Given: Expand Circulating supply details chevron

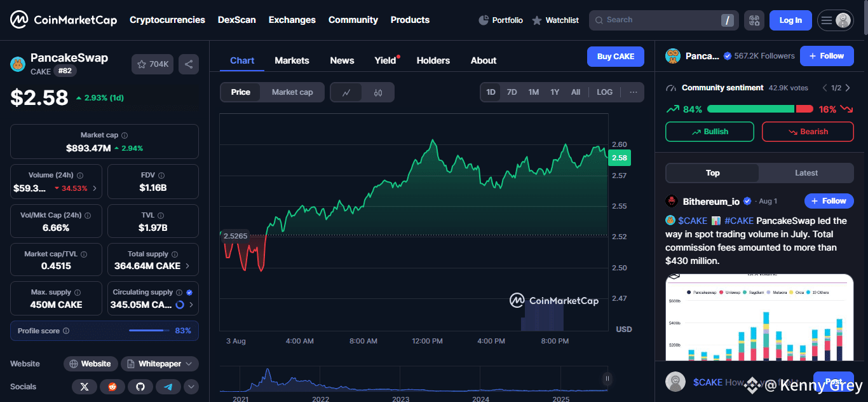Looking at the screenshot, I should pyautogui.click(x=192, y=305).
